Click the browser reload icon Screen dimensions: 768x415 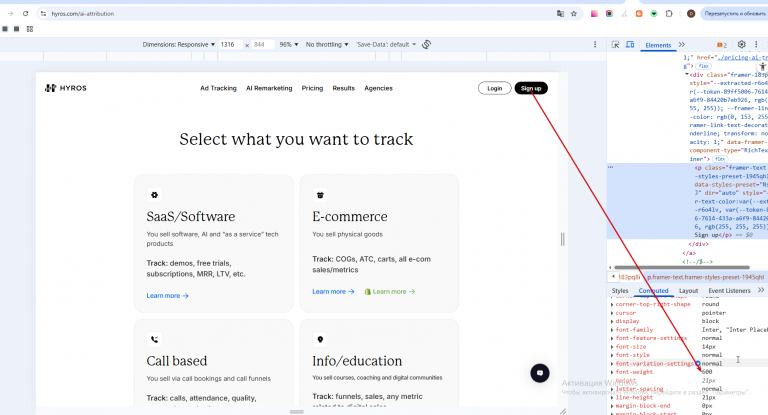[x=25, y=14]
